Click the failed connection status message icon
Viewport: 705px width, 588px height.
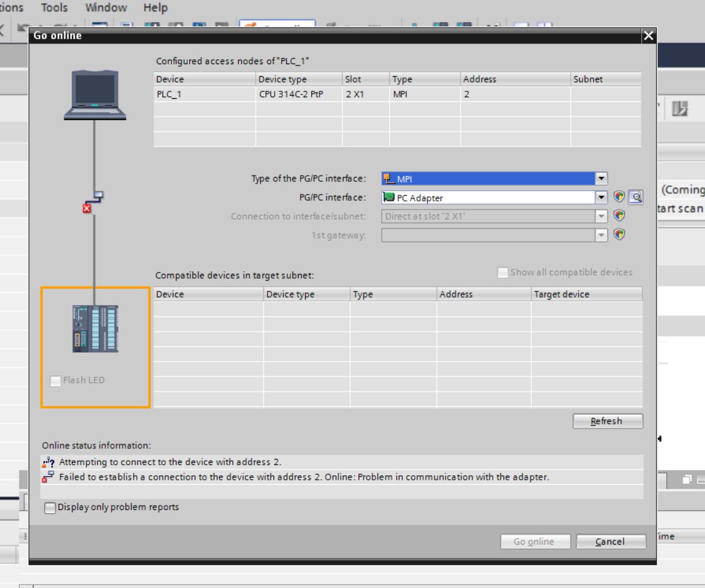[48, 477]
